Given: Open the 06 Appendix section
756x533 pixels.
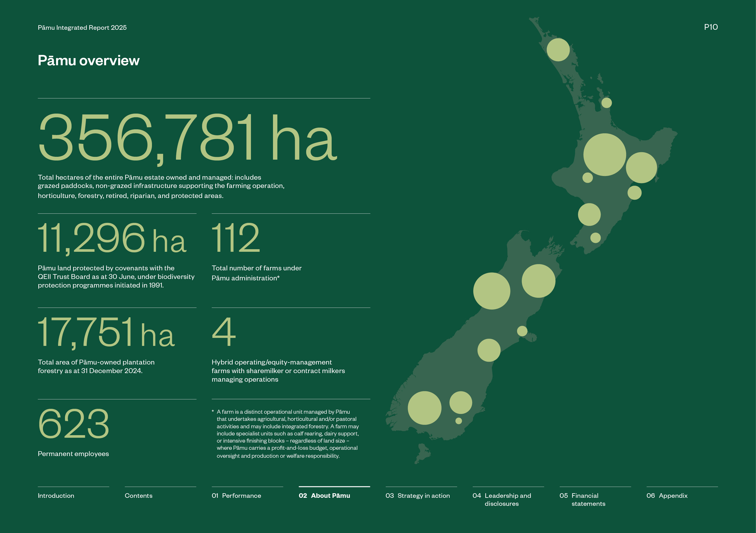Looking at the screenshot, I should 667,496.
